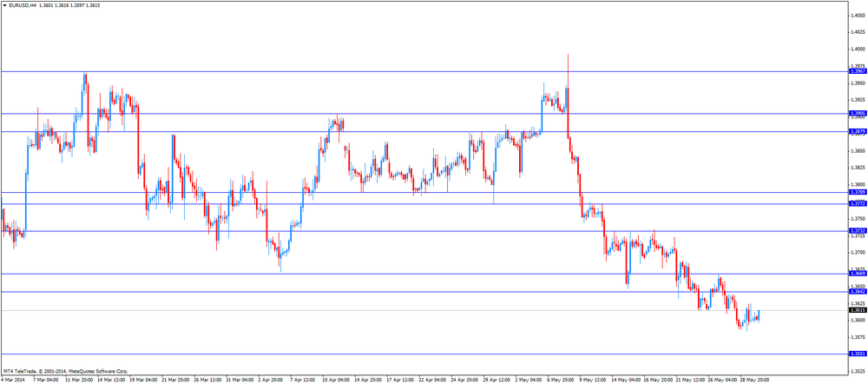Select the 1.3905 horizontal line price tag
The height and width of the screenshot is (384, 868).
(858, 113)
